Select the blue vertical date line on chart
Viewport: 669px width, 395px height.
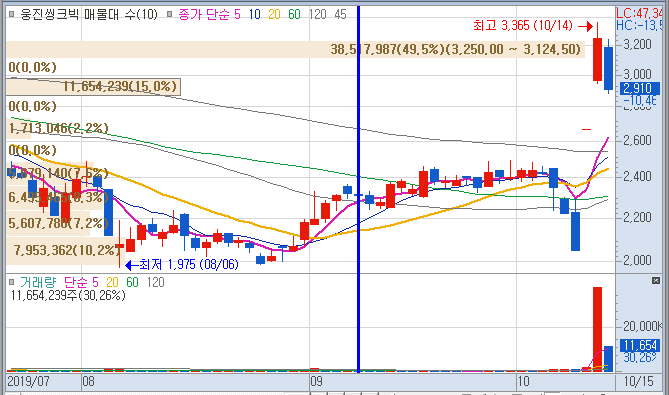pyautogui.click(x=358, y=188)
